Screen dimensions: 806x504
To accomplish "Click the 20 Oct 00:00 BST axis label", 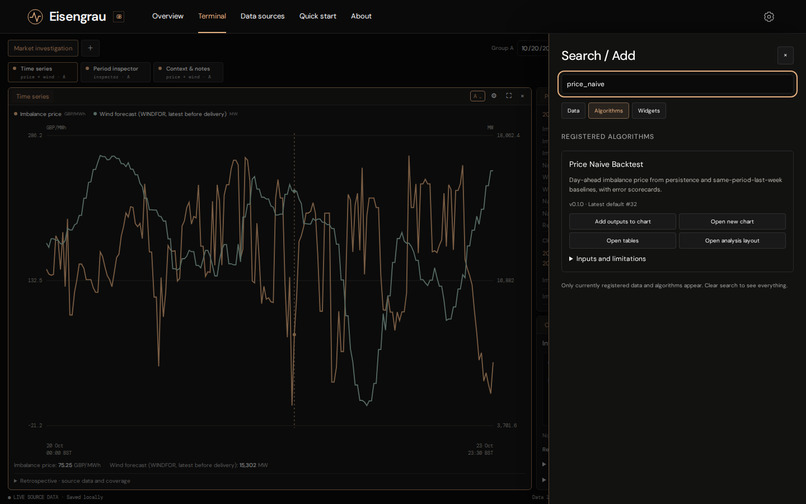I will [59, 449].
